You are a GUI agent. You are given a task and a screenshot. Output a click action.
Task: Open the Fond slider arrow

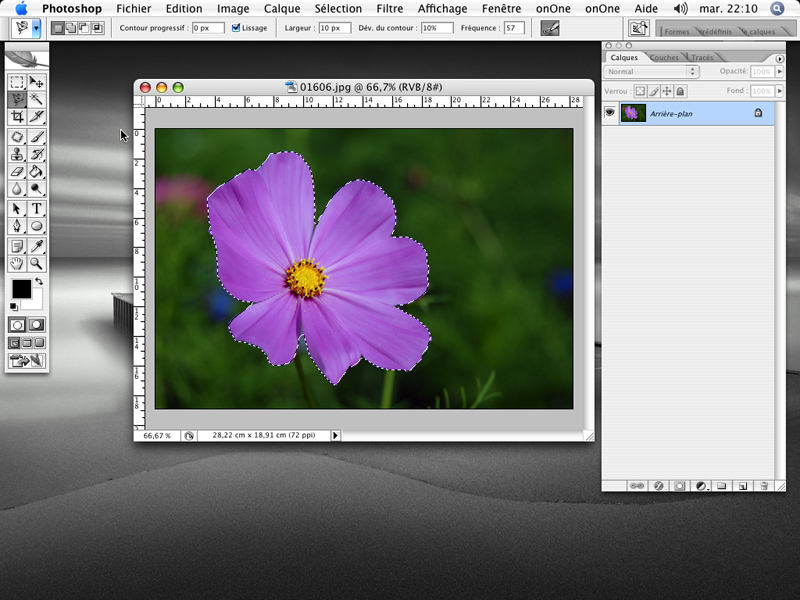pos(779,91)
